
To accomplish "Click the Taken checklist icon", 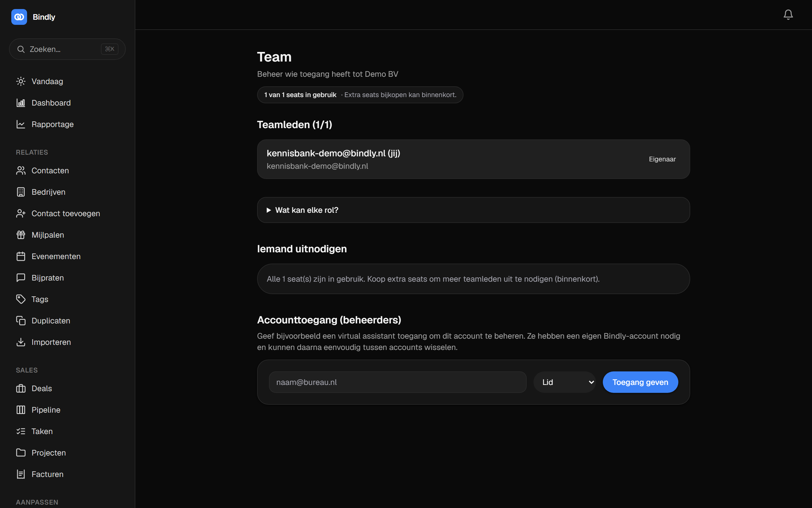I will tap(21, 432).
